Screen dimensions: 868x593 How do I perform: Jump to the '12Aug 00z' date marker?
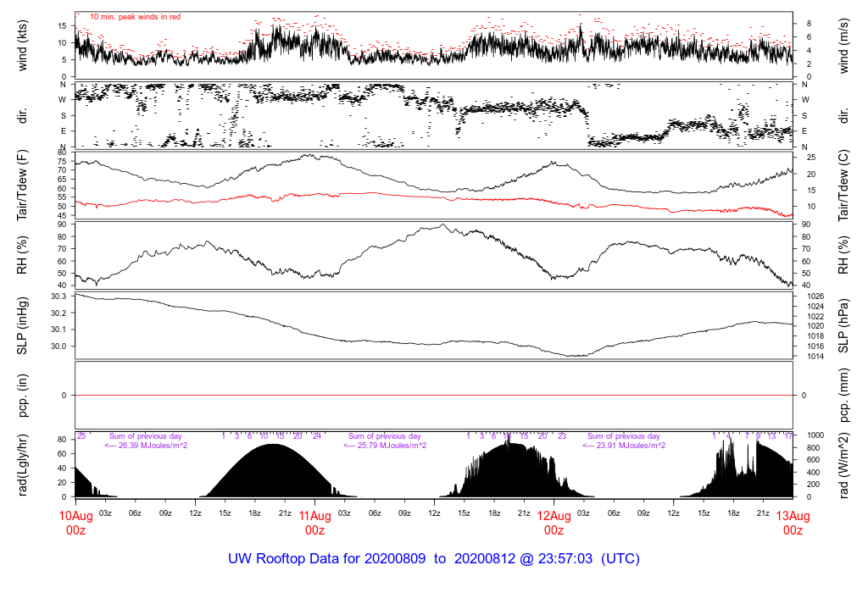coord(554,523)
